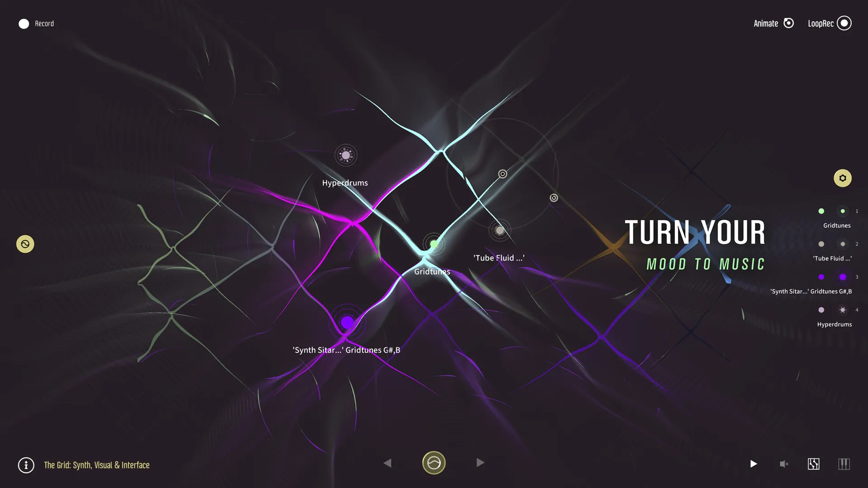Click the previous track button
Viewport: 868px width, 488px height.
[x=388, y=462]
